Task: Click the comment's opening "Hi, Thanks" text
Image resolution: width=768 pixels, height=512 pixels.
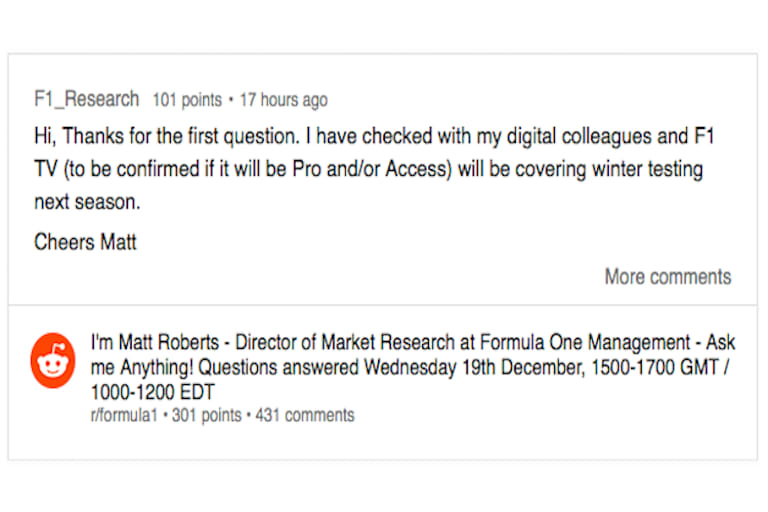Action: [x=72, y=137]
